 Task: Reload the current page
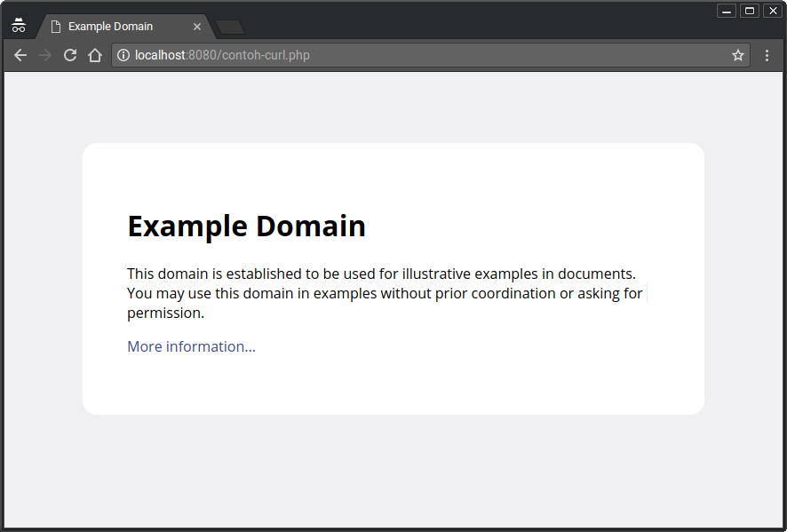[70, 55]
